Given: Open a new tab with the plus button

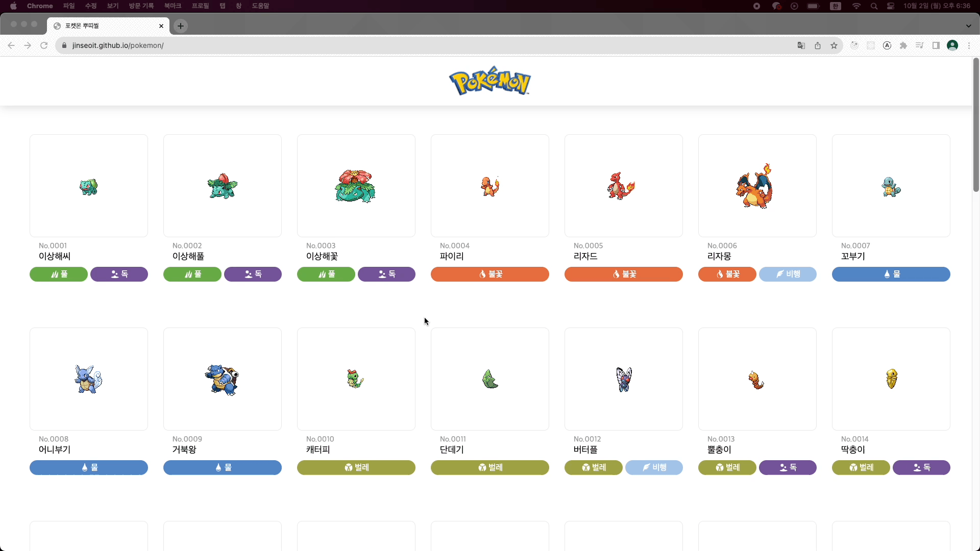Looking at the screenshot, I should (x=181, y=26).
